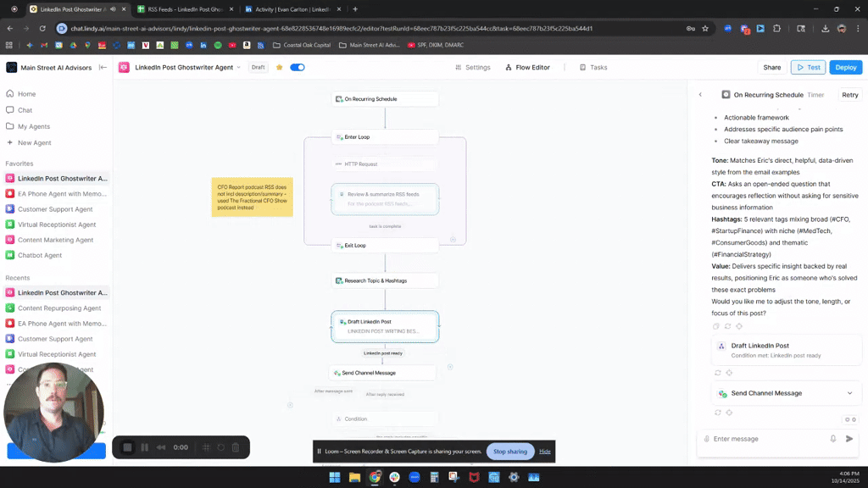
Task: Go back with the test panel chevron
Action: [700, 95]
